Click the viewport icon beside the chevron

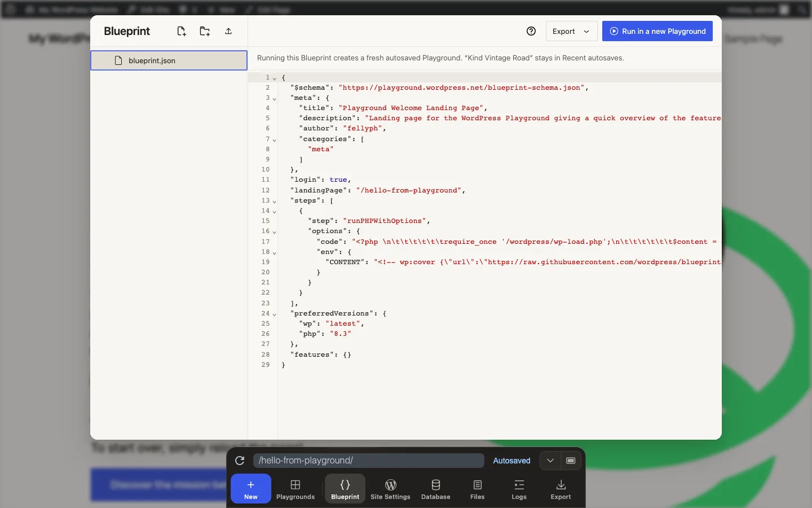[x=571, y=461]
